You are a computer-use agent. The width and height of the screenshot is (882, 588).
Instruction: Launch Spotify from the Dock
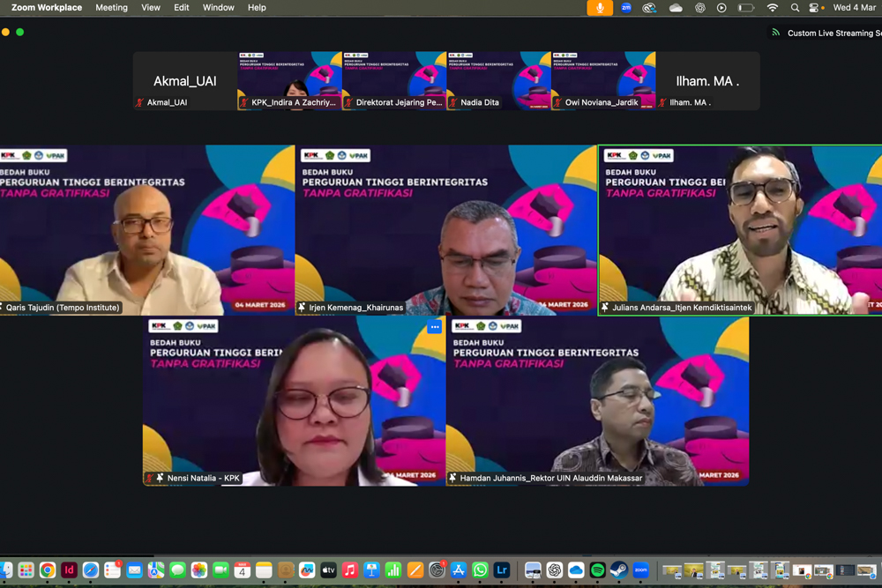[598, 570]
